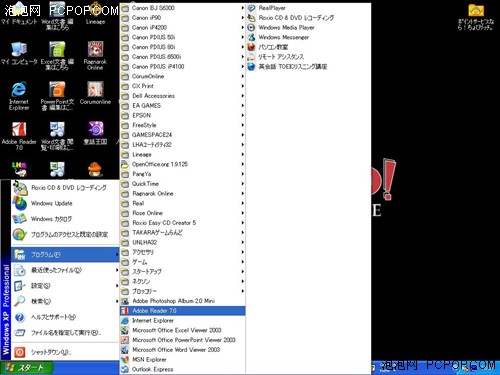Launch RealPlayer from submenu
This screenshot has width=500, height=375.
point(308,8)
